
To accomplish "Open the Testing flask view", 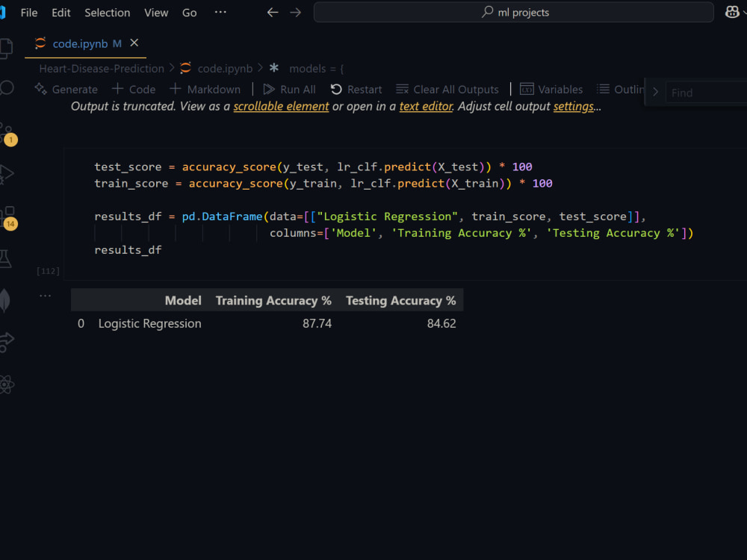I will point(5,258).
